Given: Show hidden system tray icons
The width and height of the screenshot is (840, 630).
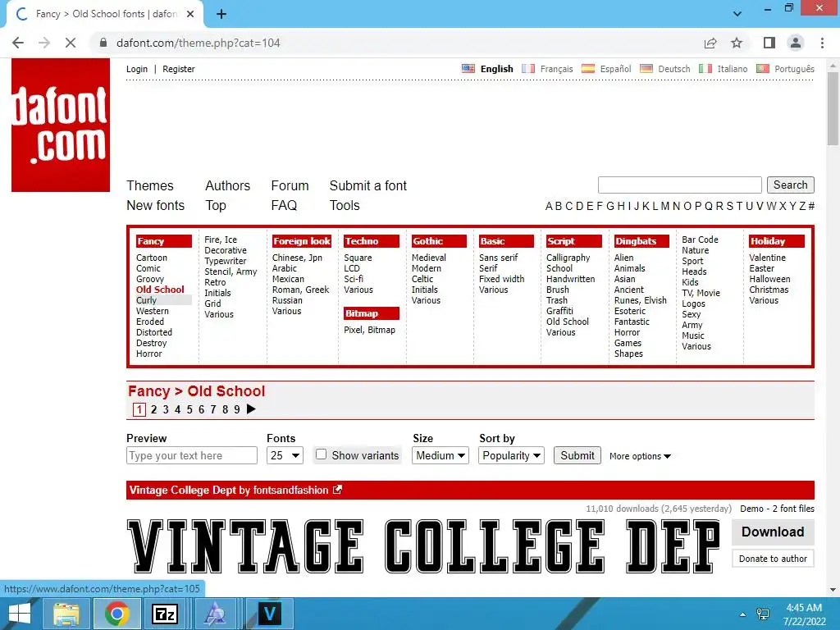Looking at the screenshot, I should [742, 614].
